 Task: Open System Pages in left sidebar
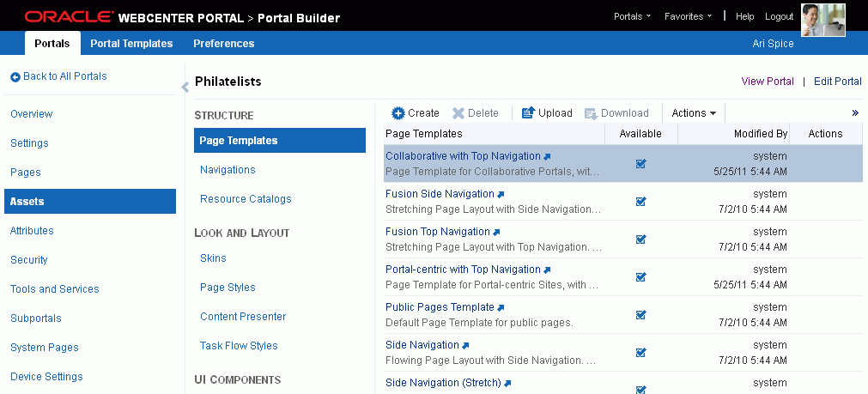point(45,348)
